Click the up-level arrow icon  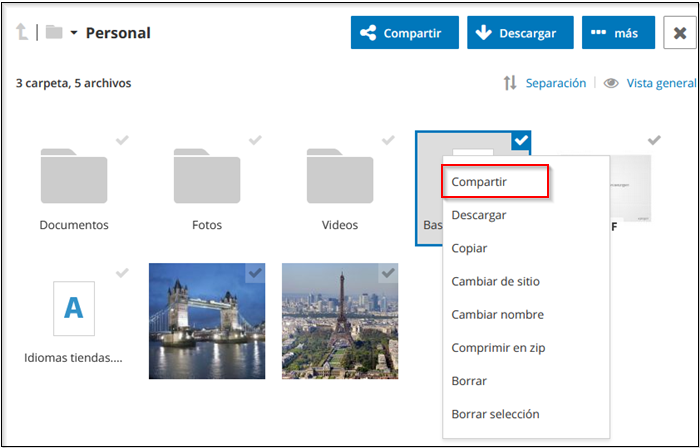pos(22,33)
